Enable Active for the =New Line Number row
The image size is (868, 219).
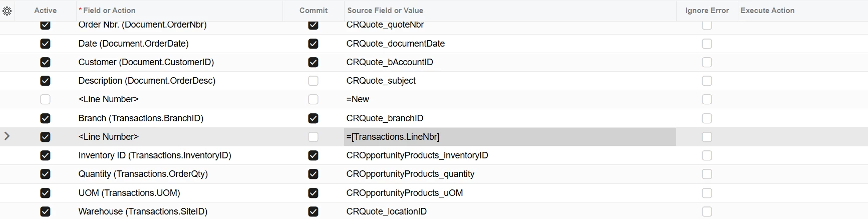click(x=45, y=99)
